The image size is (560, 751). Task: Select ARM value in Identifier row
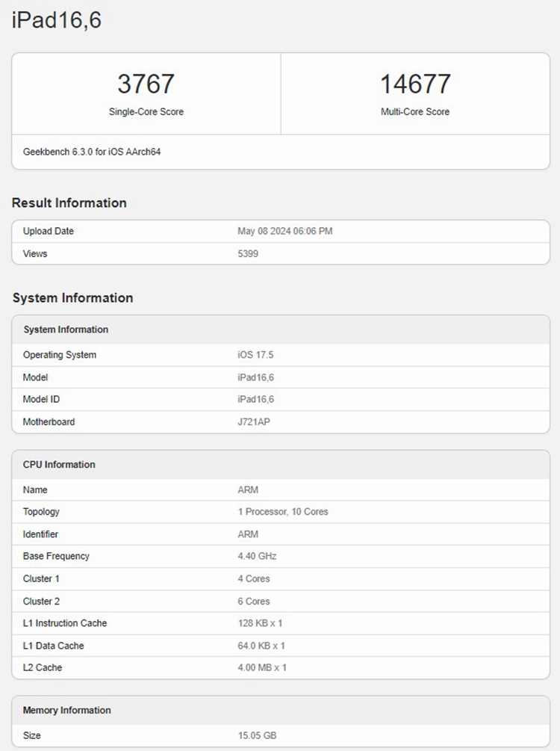[x=248, y=534]
